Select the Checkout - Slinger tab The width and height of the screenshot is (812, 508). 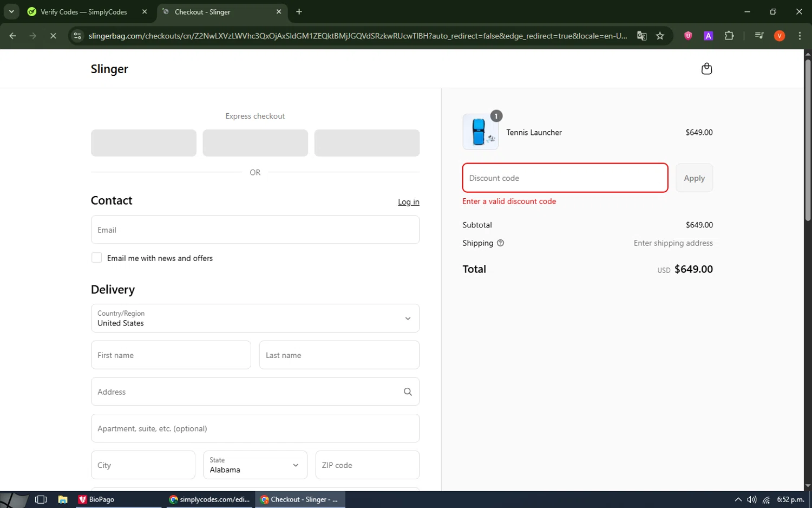(222, 12)
